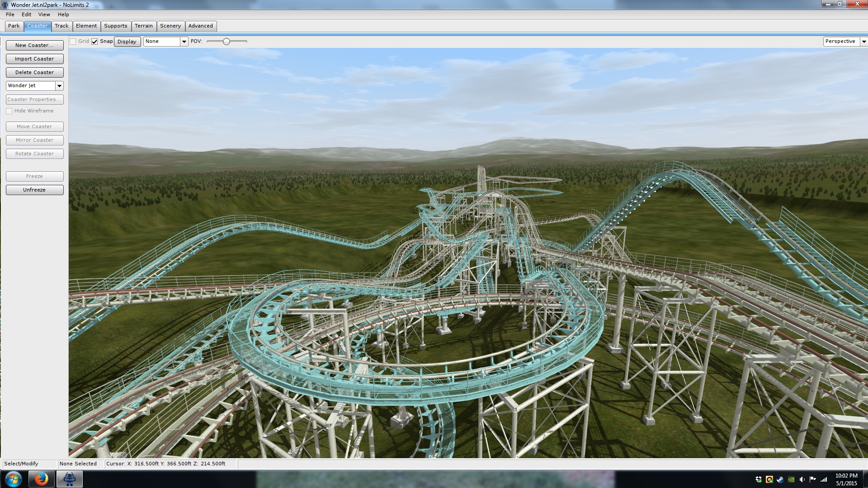This screenshot has height=488, width=868.
Task: Click the FOV slider handle
Action: (226, 42)
